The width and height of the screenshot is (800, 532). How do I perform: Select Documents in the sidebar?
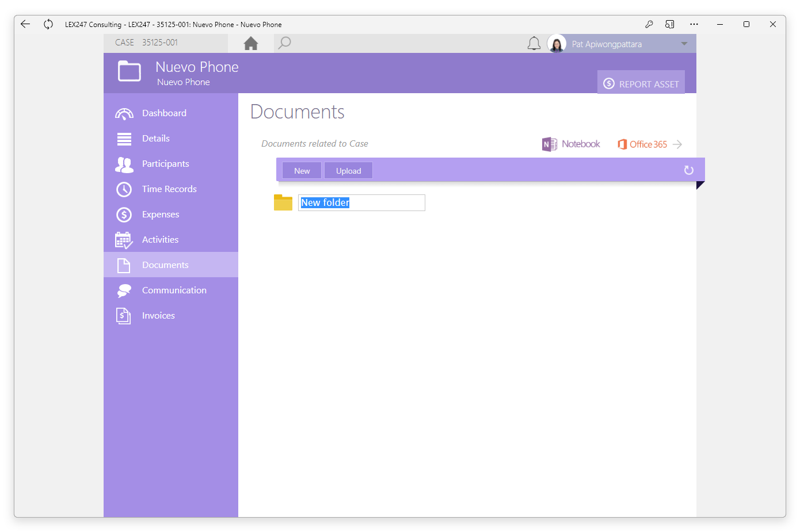tap(171, 265)
